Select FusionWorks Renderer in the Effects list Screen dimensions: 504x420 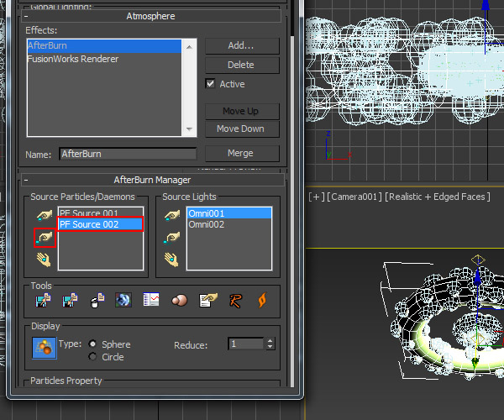(104, 59)
